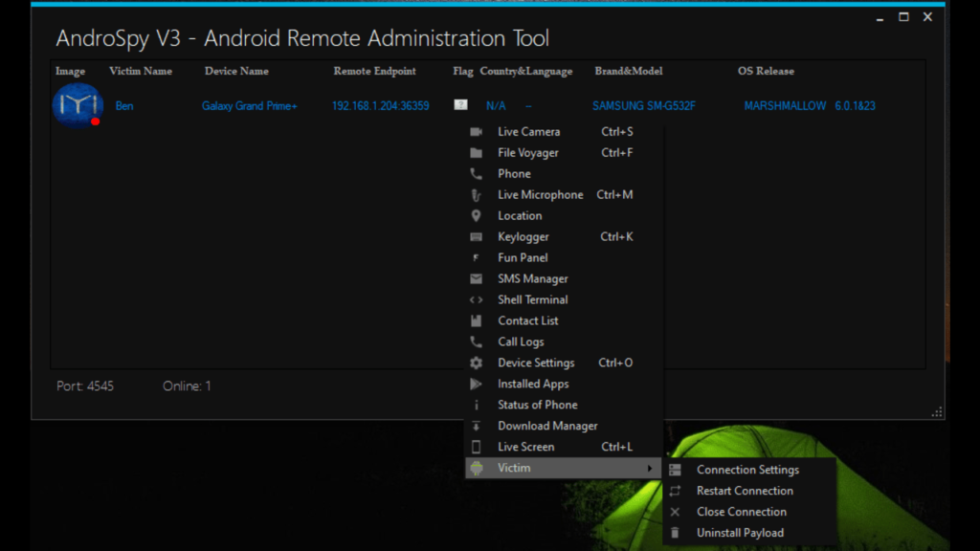
Task: Click the Connection Settings icon
Action: 675,470
